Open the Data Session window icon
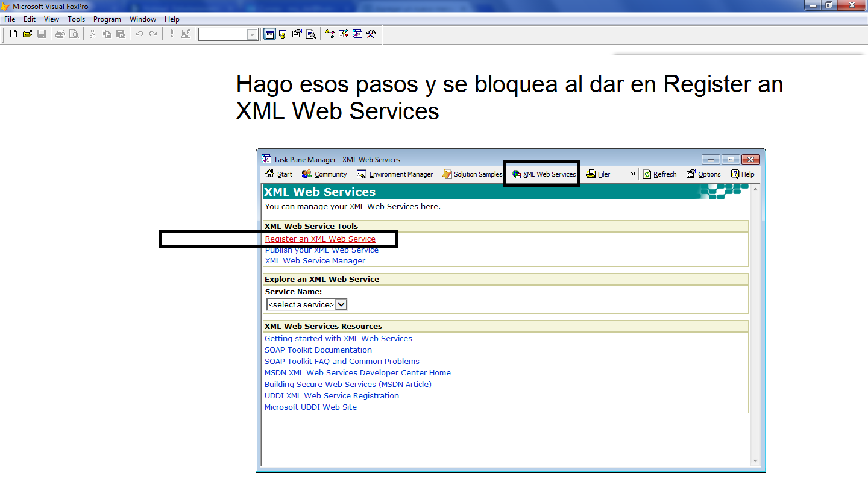The width and height of the screenshot is (868, 493). point(283,34)
